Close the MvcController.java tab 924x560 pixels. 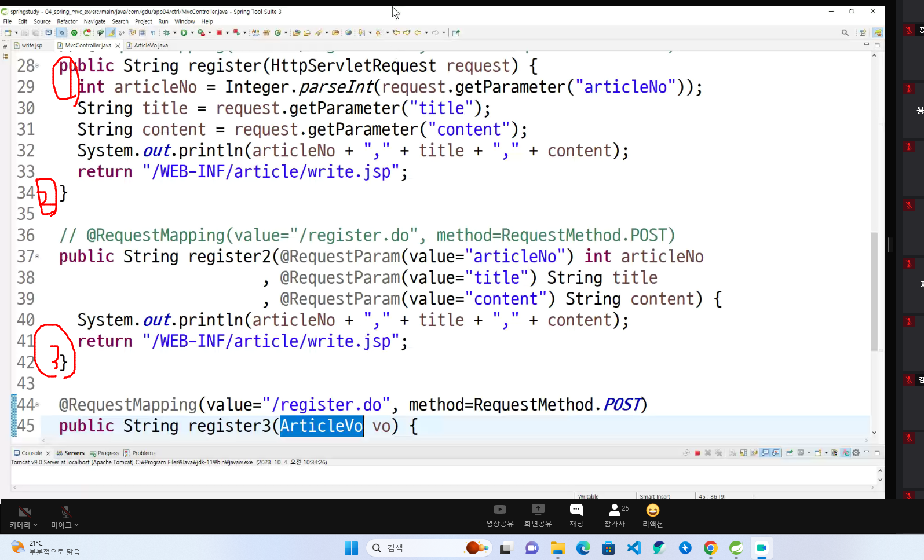(x=118, y=46)
